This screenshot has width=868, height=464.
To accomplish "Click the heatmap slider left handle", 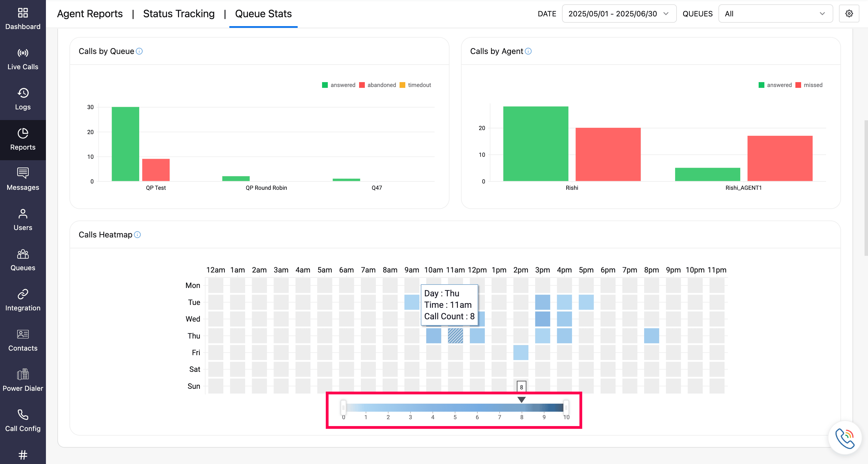I will (343, 407).
